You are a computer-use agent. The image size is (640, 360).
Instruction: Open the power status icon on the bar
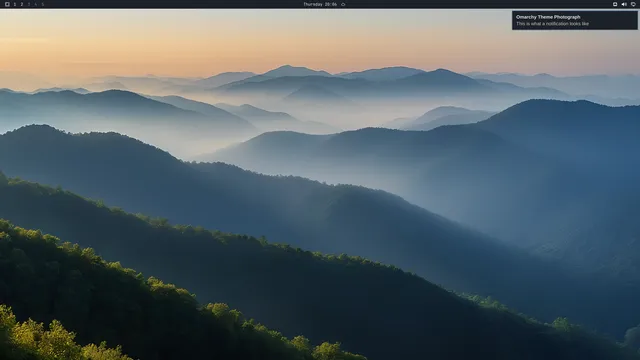(x=633, y=4)
